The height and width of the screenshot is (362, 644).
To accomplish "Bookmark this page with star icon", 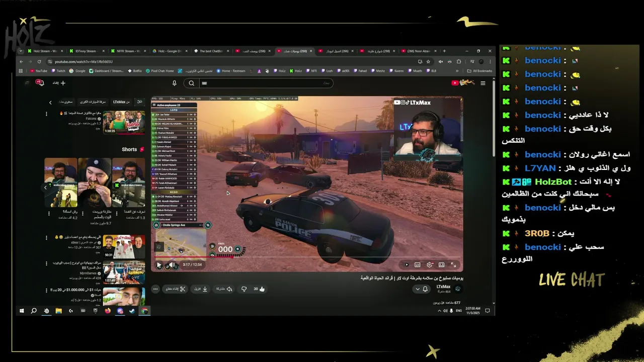I will (428, 61).
